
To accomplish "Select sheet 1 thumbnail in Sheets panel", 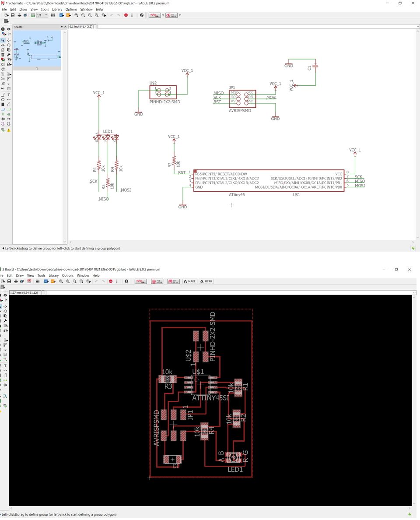I will pyautogui.click(x=37, y=50).
